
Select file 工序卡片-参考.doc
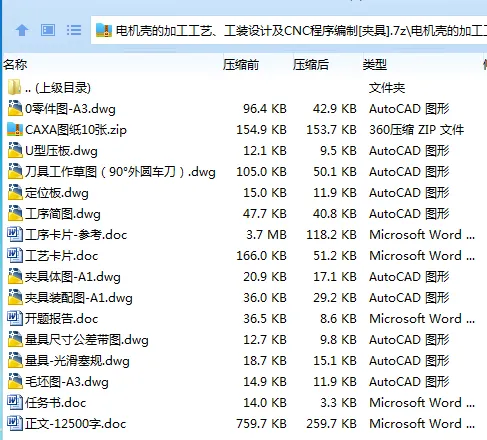coord(76,235)
